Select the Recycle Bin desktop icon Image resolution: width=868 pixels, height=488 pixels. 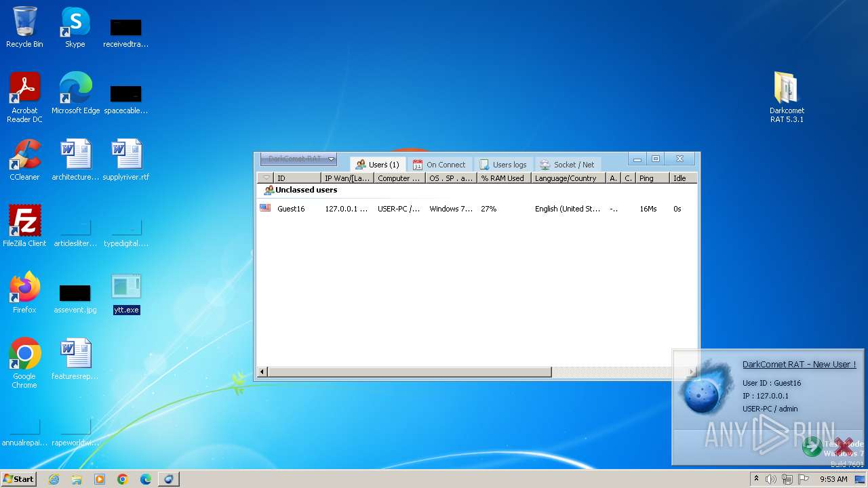point(24,28)
